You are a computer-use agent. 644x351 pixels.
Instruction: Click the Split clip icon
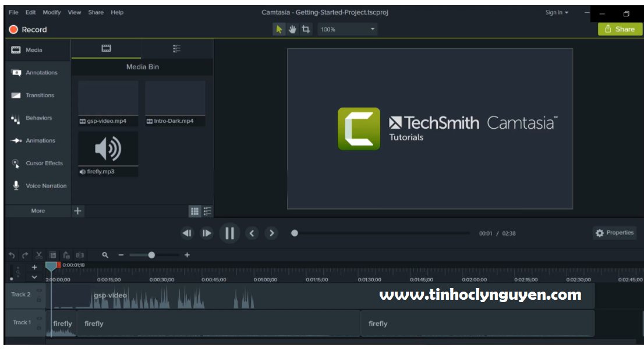point(80,256)
